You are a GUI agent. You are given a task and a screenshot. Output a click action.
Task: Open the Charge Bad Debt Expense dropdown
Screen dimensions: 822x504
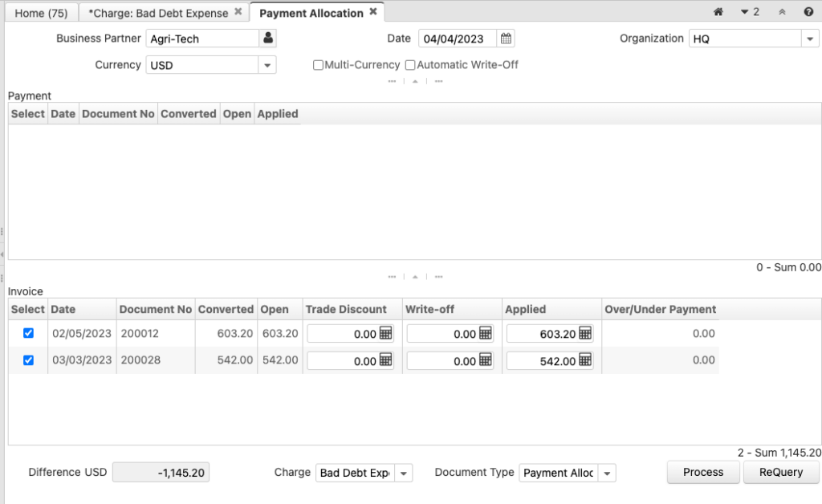click(x=404, y=474)
